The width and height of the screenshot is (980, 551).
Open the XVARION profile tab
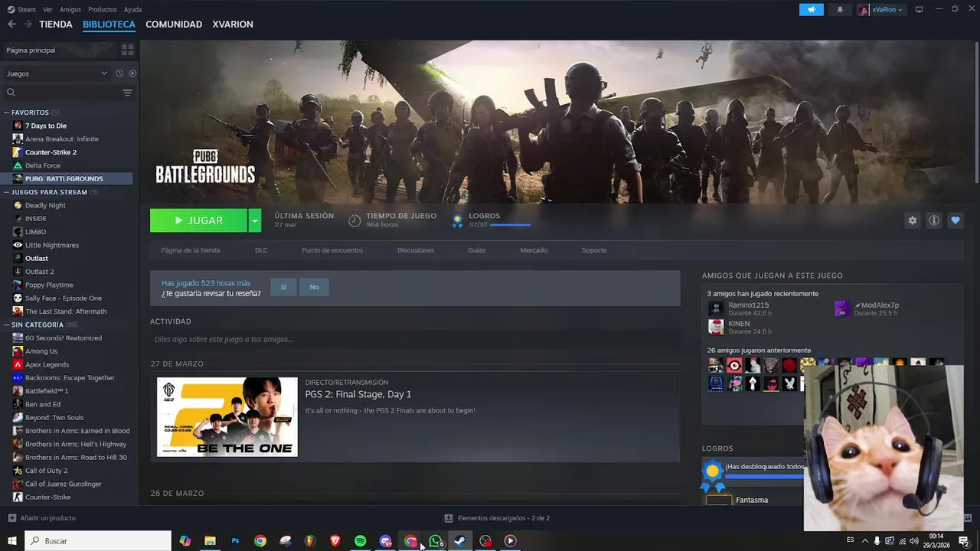click(x=233, y=24)
